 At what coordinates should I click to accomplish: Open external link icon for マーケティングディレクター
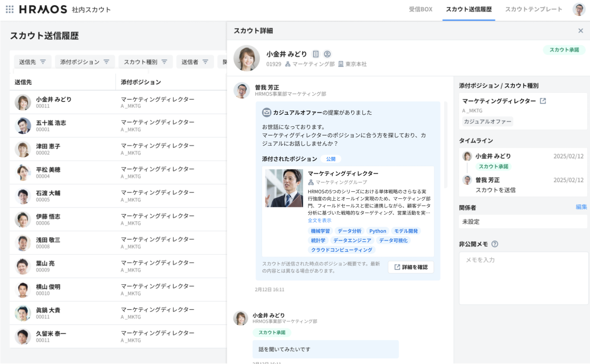(543, 101)
